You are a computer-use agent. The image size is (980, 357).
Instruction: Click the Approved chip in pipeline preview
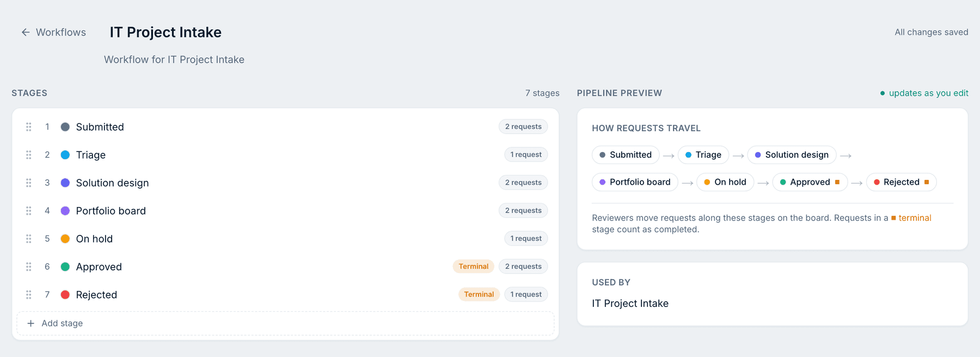coord(810,182)
